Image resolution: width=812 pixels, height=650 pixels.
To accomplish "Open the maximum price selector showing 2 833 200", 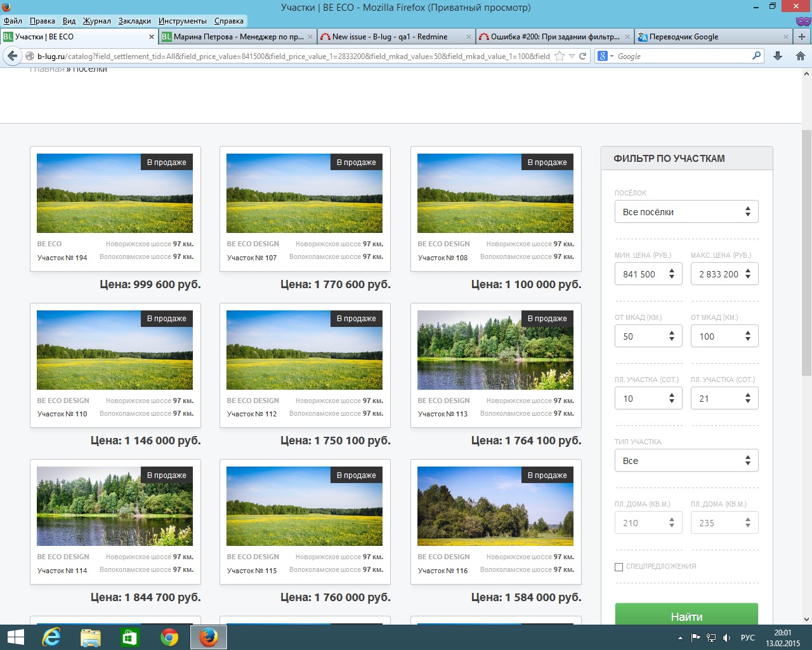I will click(724, 274).
